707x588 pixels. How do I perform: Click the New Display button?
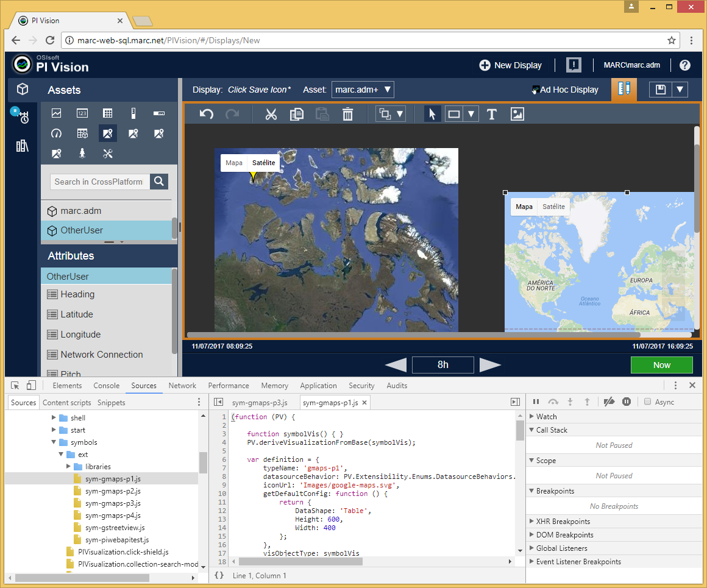510,65
